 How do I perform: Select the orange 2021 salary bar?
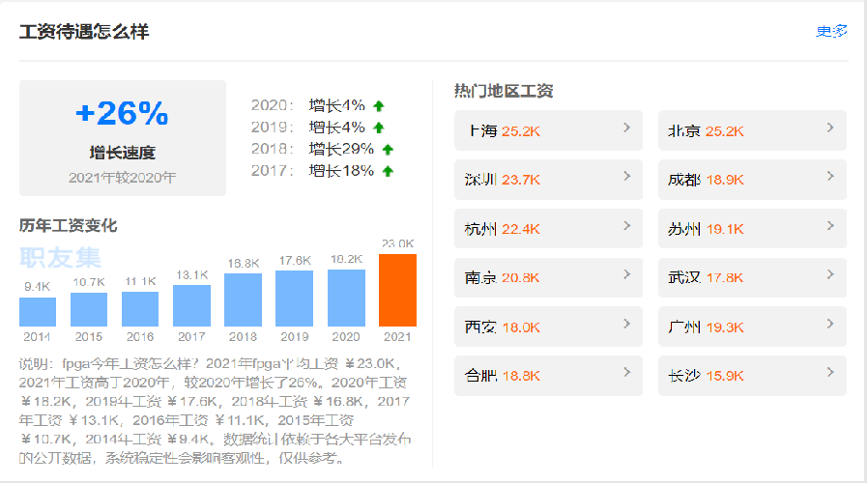click(x=397, y=291)
